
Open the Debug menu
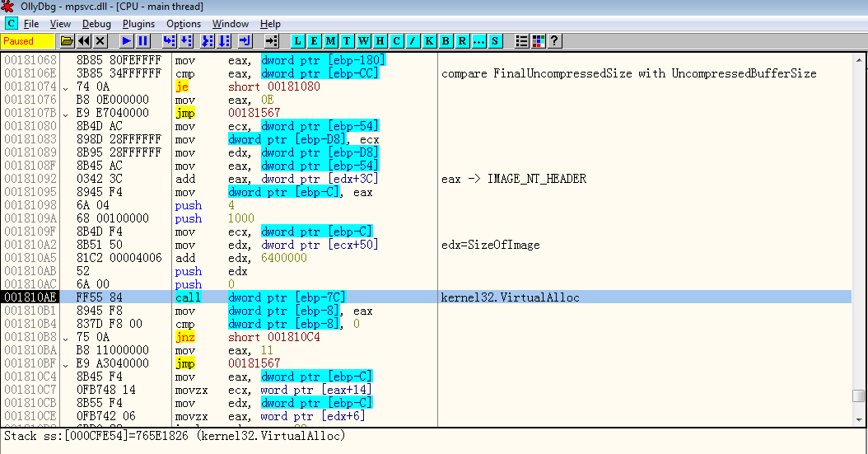96,24
